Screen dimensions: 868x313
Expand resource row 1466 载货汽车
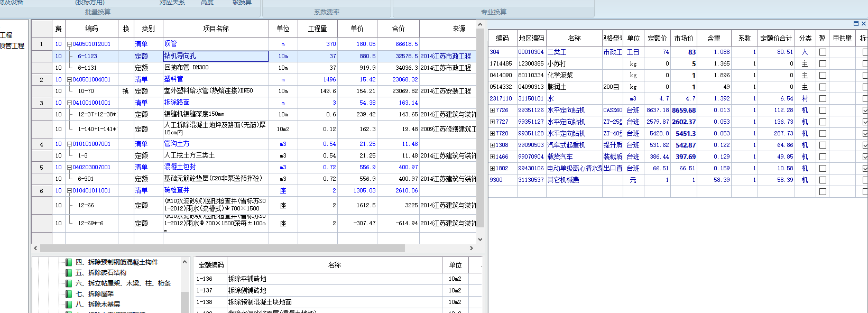pos(492,157)
